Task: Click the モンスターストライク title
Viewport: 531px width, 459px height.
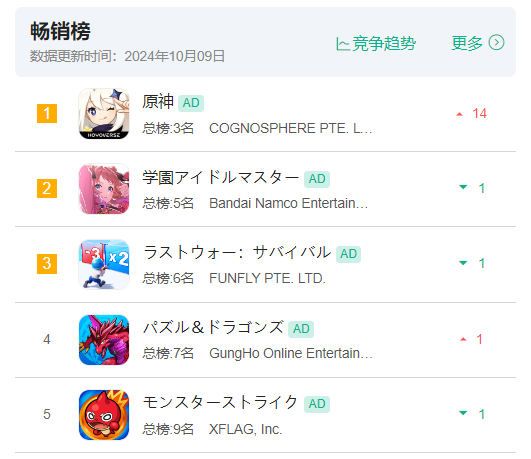Action: click(220, 403)
